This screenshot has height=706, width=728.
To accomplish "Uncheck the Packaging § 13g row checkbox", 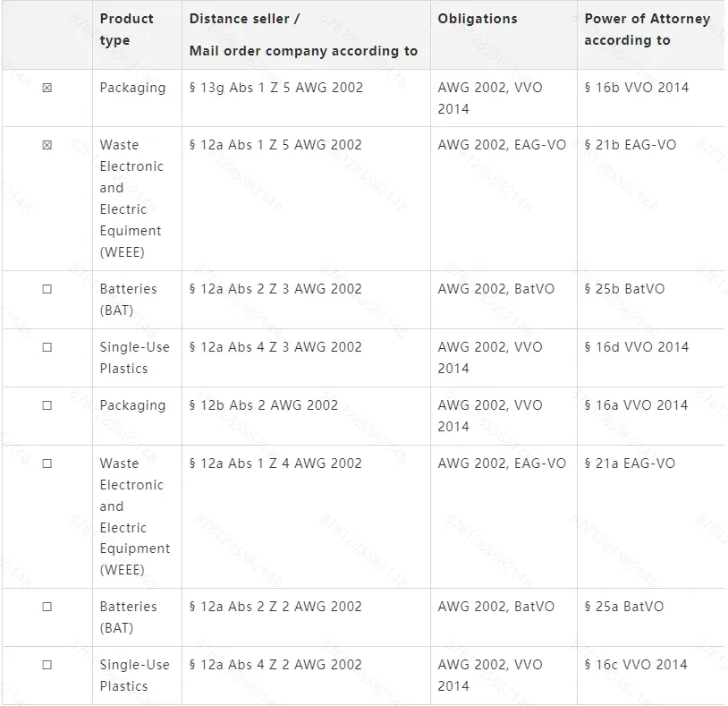I will tap(47, 88).
